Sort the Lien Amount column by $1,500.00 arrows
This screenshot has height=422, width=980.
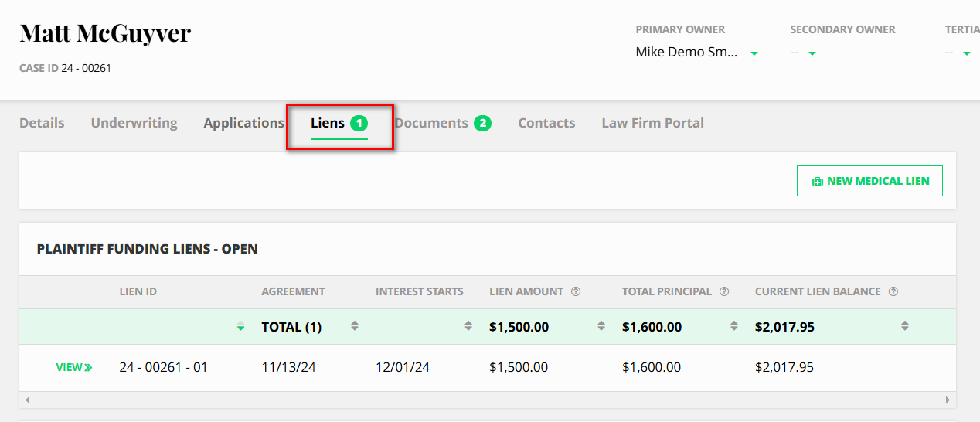click(601, 326)
